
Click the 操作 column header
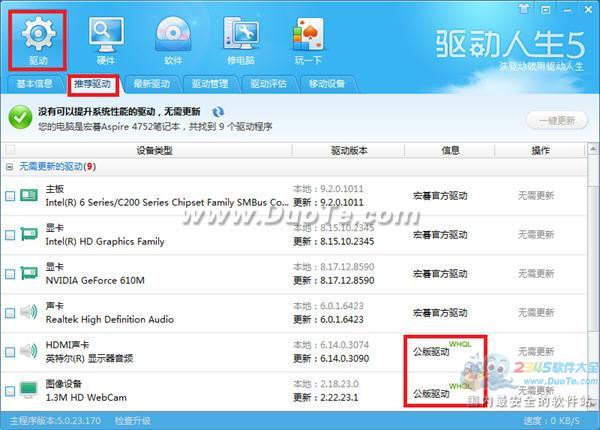[540, 150]
